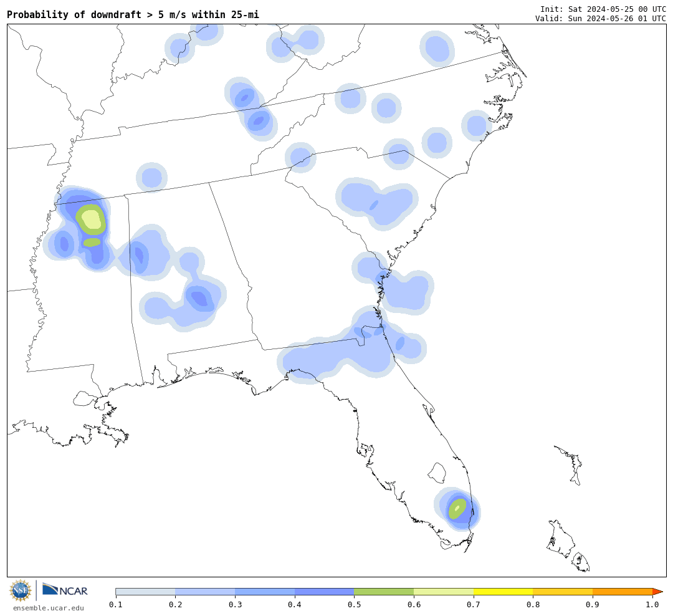Select the 0.3–0.4 blue colorbar segment
673x616 pixels.
click(265, 592)
